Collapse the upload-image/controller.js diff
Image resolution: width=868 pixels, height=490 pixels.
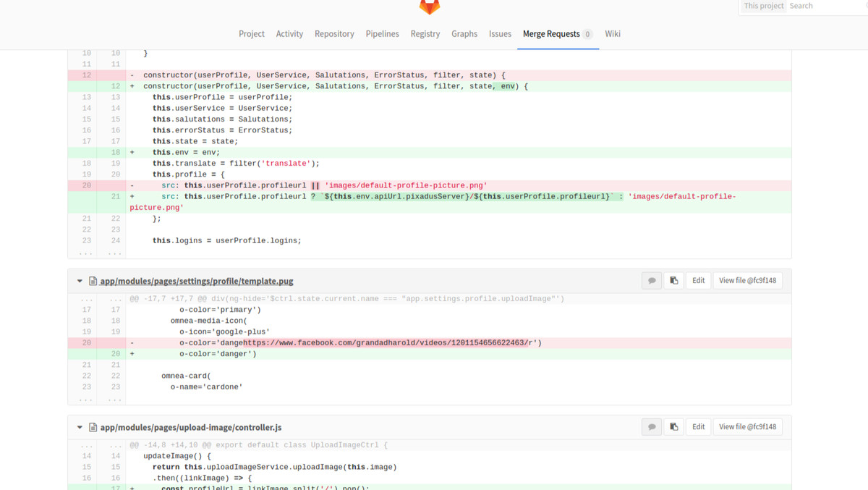pyautogui.click(x=80, y=428)
